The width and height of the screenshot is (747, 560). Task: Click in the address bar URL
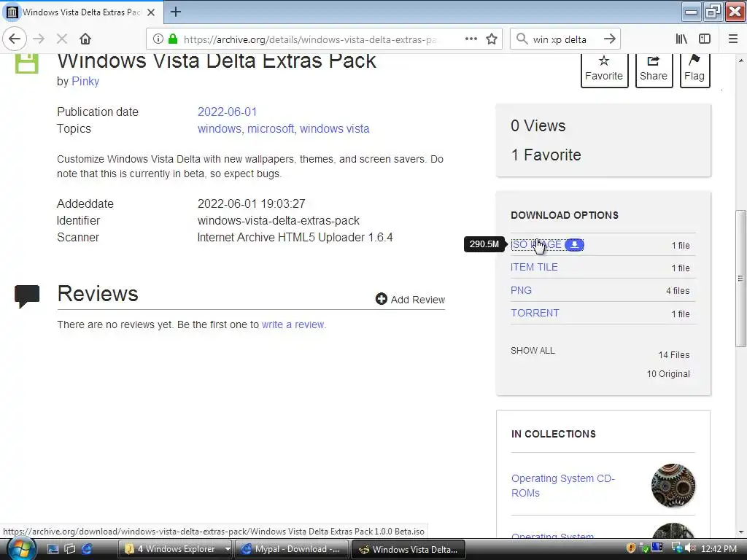(309, 39)
